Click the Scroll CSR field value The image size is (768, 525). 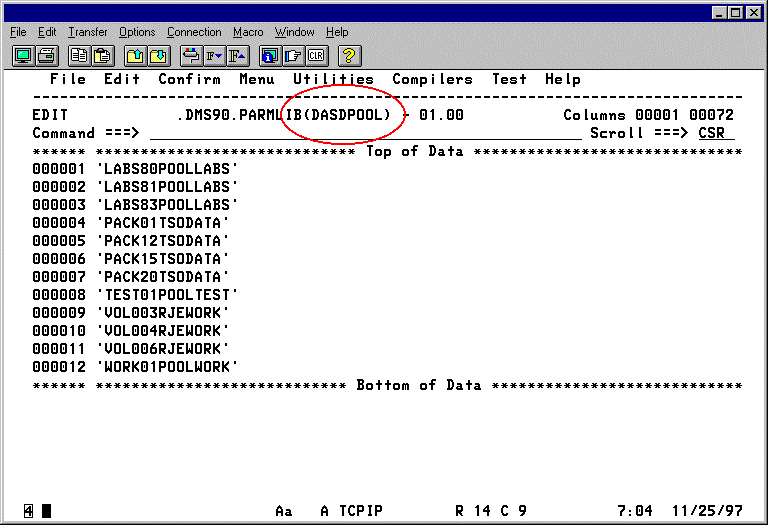716,133
